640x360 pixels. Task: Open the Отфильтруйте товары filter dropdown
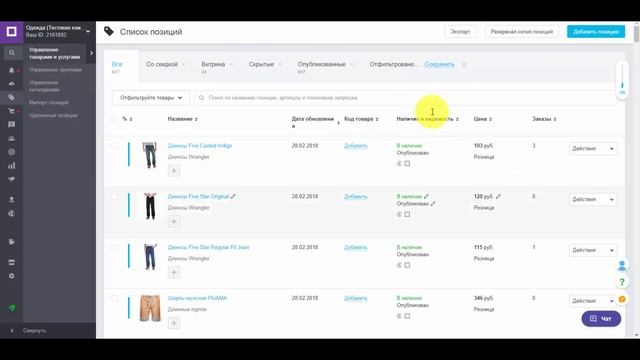[151, 98]
